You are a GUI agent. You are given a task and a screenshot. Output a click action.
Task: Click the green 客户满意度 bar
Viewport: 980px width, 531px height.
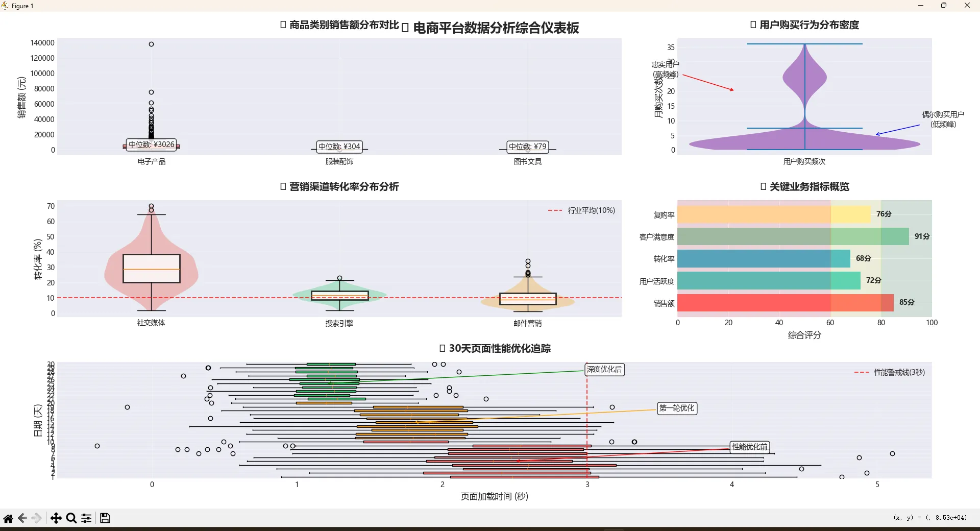tap(793, 236)
